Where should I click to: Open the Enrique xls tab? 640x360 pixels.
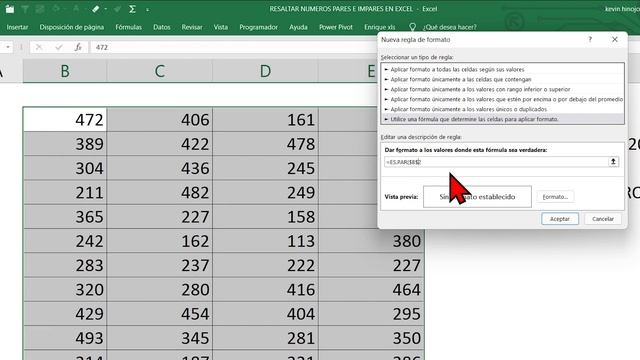coord(380,27)
